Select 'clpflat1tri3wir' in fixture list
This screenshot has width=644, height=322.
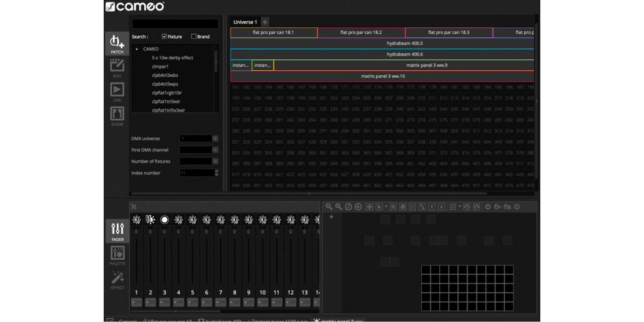[167, 102]
